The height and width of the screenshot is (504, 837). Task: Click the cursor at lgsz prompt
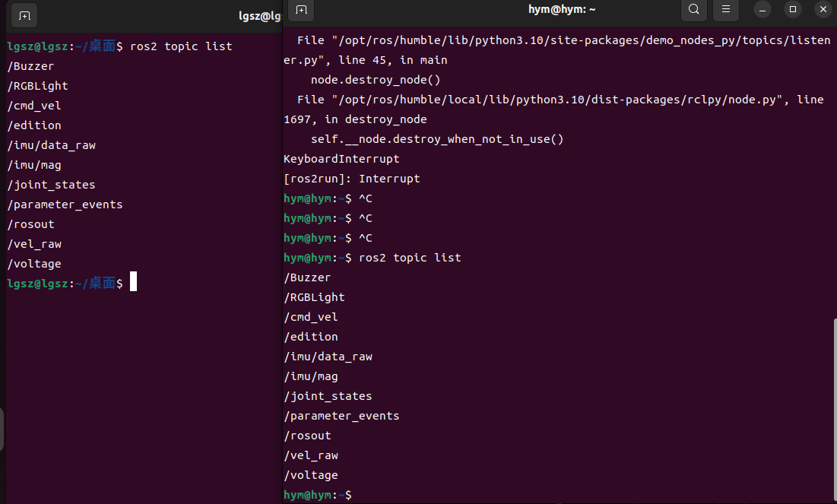click(x=134, y=282)
